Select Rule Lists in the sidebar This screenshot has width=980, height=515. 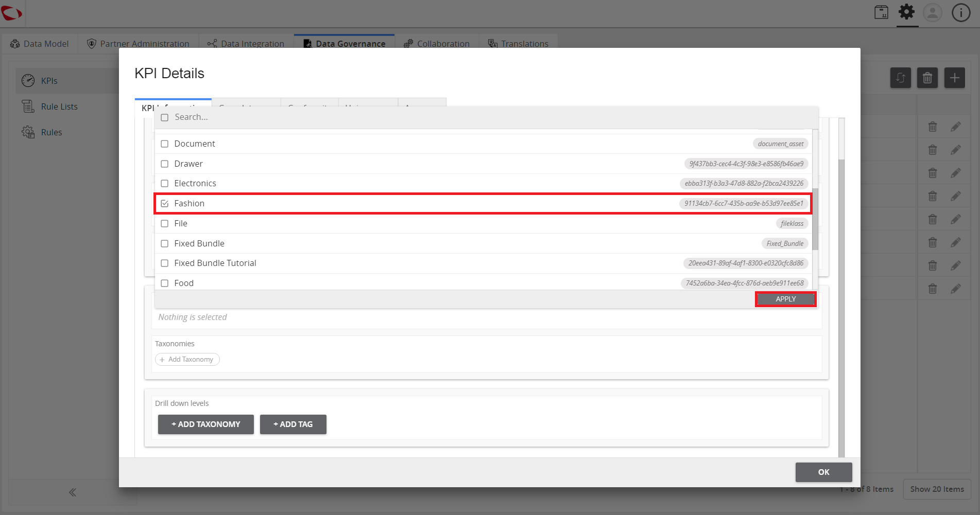[x=59, y=106]
